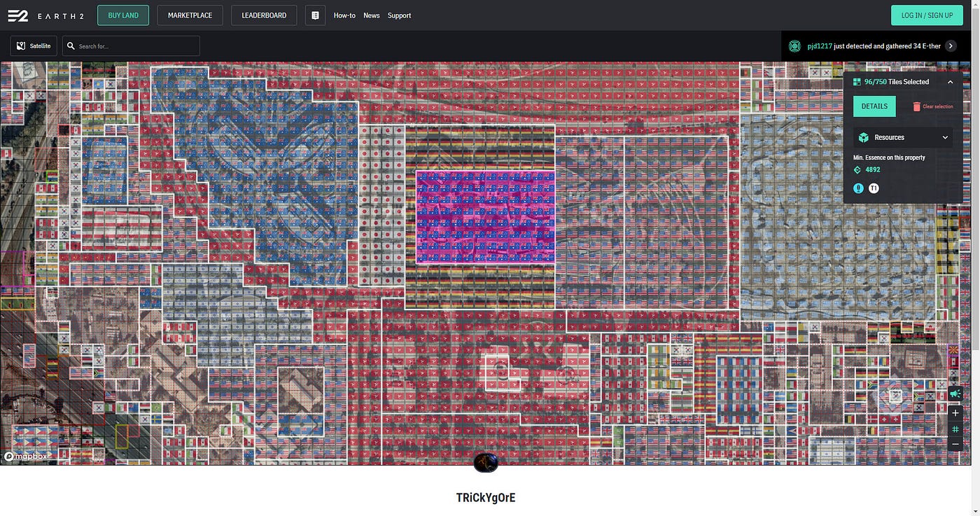Click the 4892 essence value
Screen dimensions: 980x516
pos(873,169)
